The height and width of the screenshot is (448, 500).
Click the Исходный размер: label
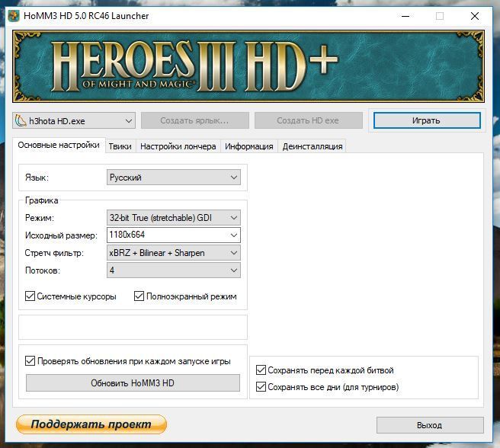(x=61, y=235)
